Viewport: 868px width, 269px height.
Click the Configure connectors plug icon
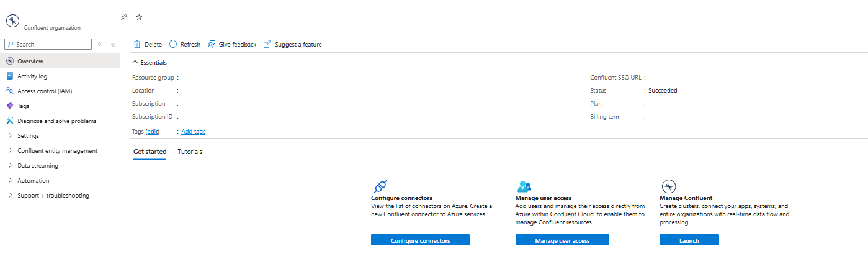click(379, 186)
